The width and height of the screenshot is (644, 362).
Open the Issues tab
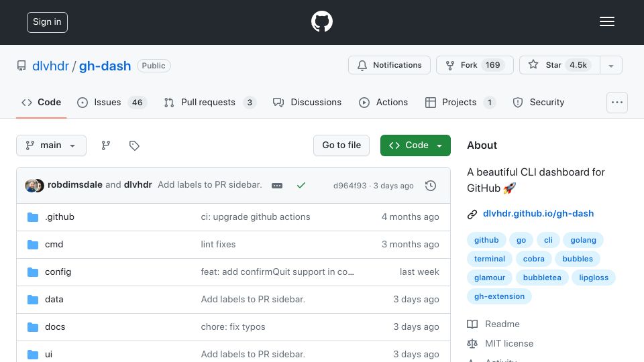pos(112,102)
